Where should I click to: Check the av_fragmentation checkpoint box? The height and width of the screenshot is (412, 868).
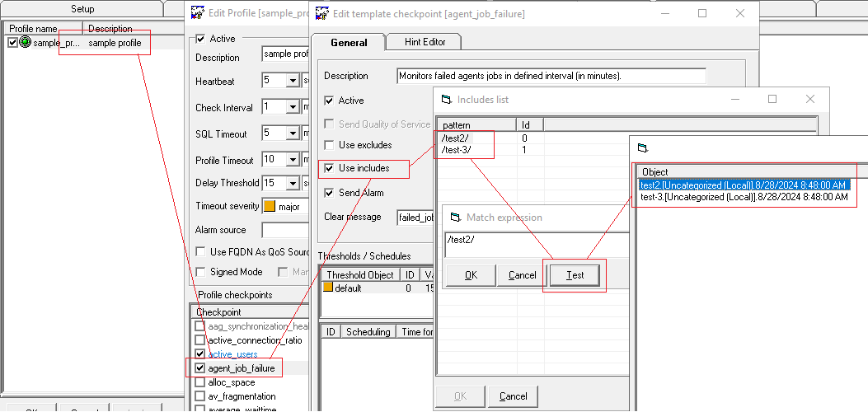coord(200,396)
